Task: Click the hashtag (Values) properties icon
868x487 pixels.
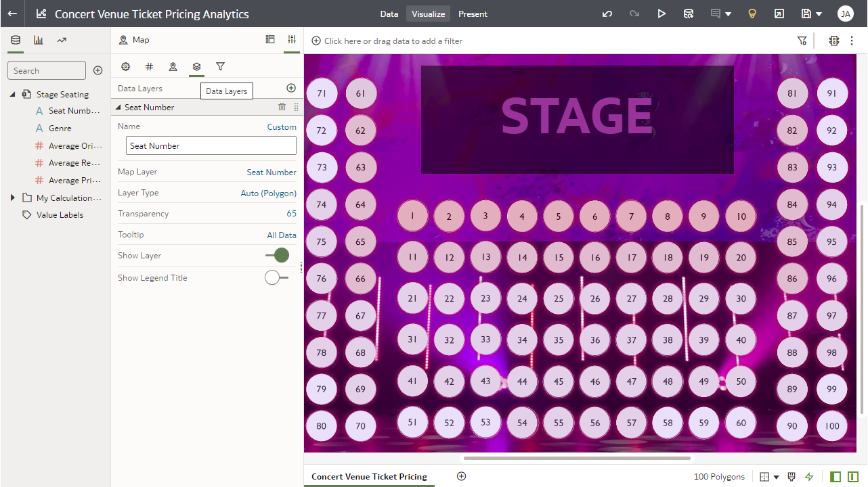Action: [149, 67]
